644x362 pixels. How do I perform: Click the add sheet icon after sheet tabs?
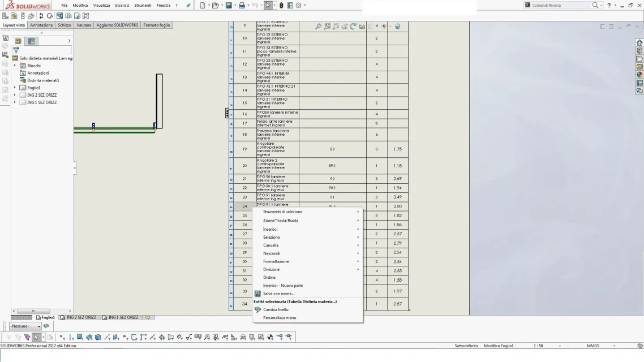coord(148,317)
